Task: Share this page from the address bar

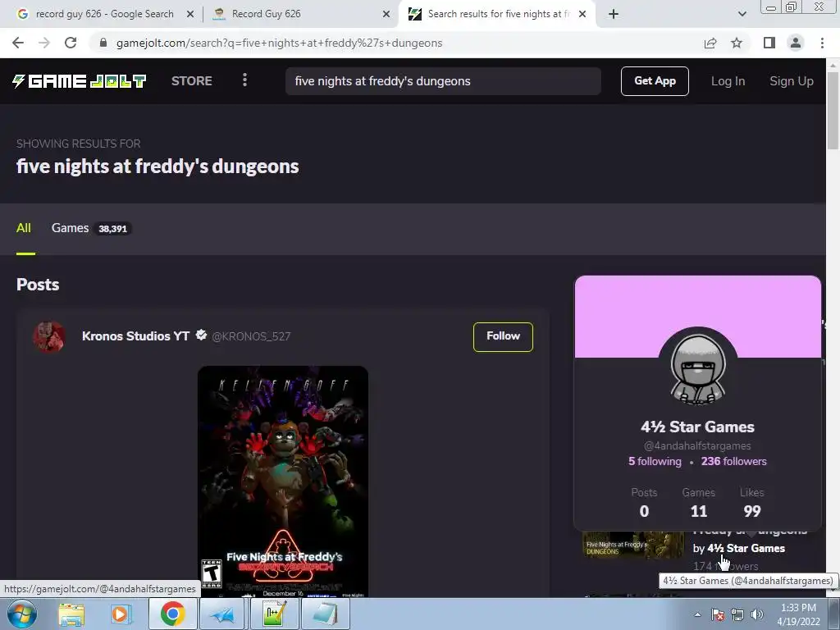Action: point(710,43)
